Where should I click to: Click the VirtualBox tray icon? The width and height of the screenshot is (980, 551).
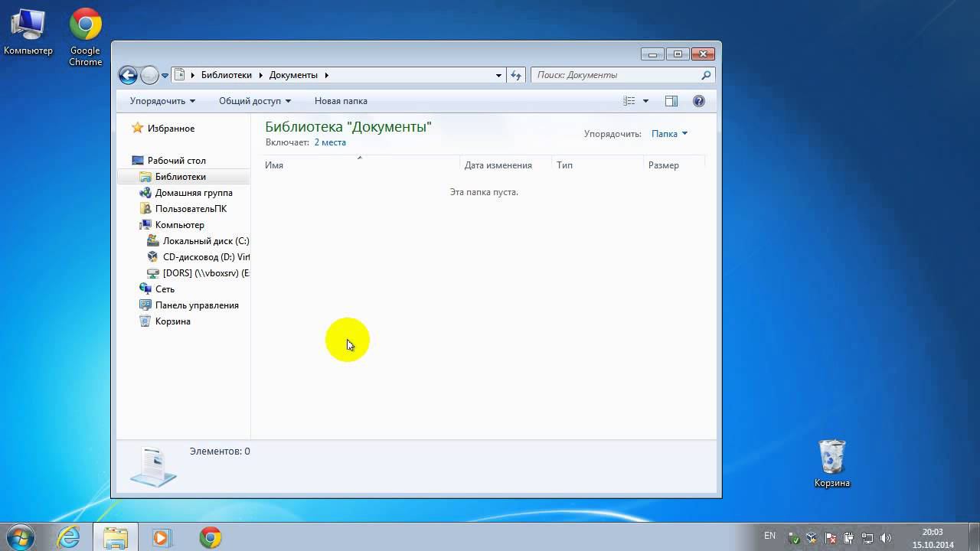812,538
